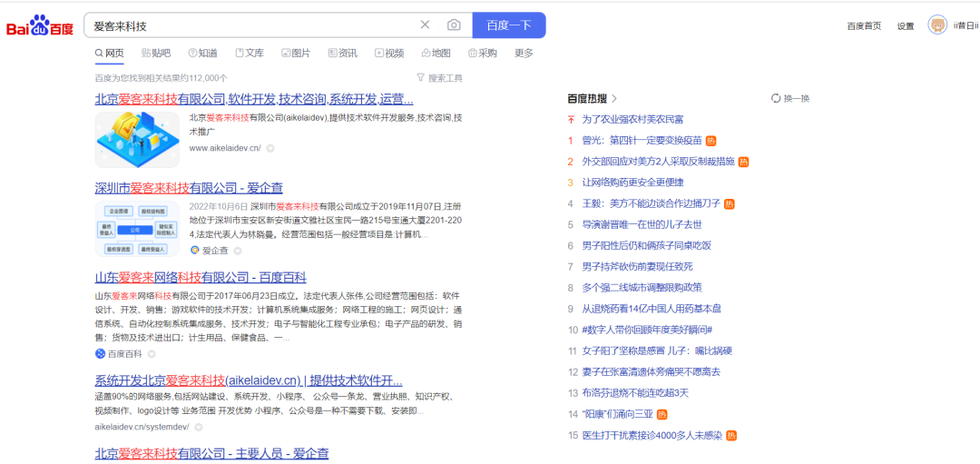Open hot topic 妻子在张富清遗体旁痛哭不愿离去
Viewport: 980px width, 464px height.
652,372
